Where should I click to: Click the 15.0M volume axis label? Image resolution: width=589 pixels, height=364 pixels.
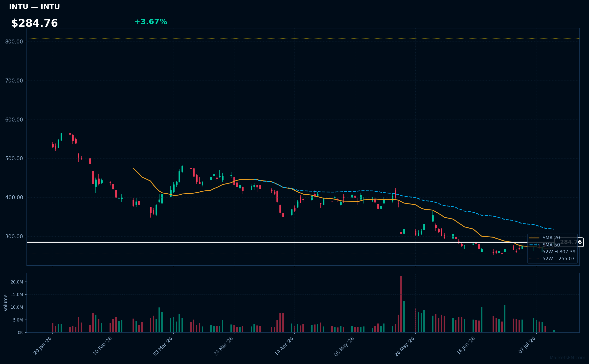click(x=17, y=295)
